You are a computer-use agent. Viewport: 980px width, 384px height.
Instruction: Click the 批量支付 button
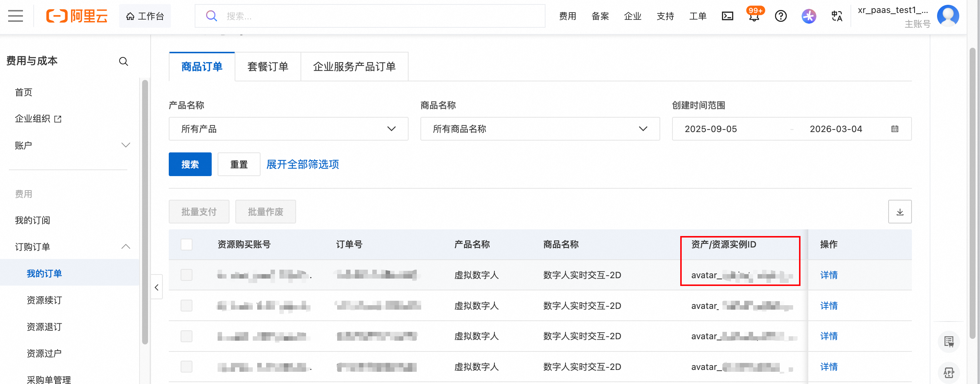pyautogui.click(x=199, y=212)
